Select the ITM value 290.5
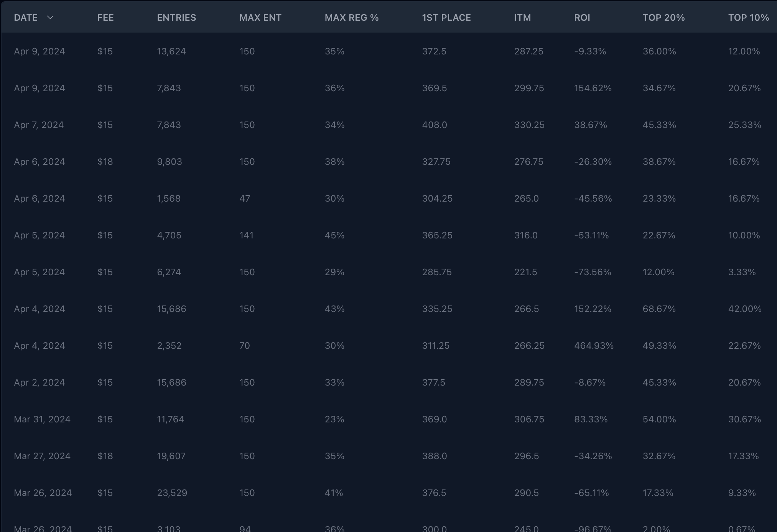The height and width of the screenshot is (532, 777). (x=527, y=493)
